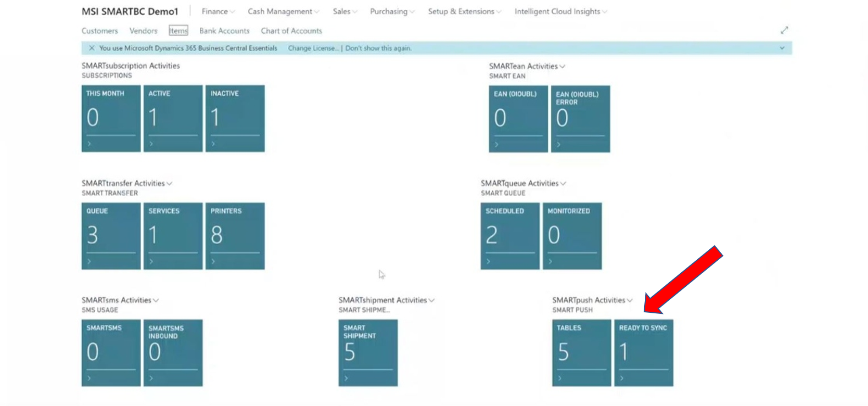Click arrow icon on Scheduled tile
868x406 pixels.
pos(488,262)
